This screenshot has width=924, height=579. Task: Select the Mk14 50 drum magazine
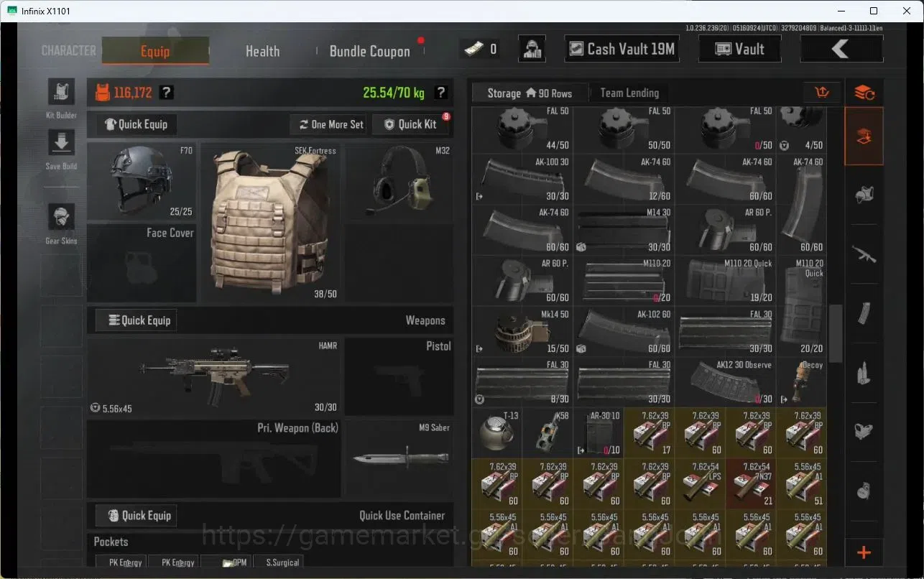(x=522, y=331)
